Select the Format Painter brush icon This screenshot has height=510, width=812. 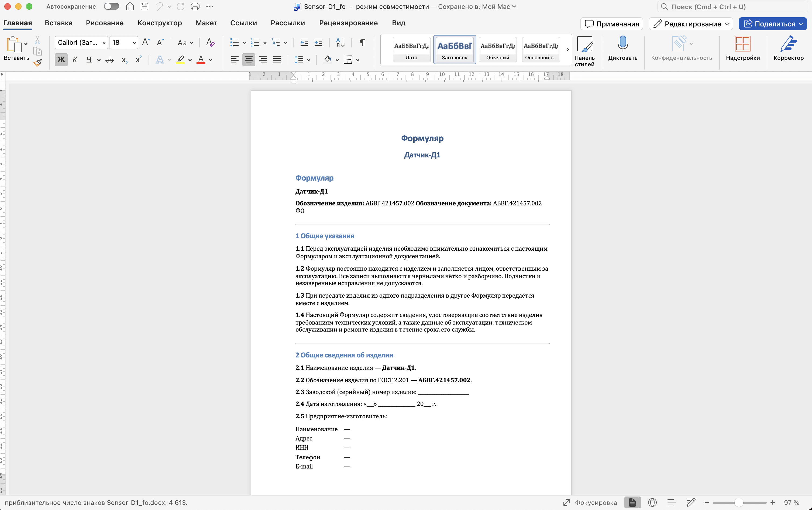coord(37,62)
